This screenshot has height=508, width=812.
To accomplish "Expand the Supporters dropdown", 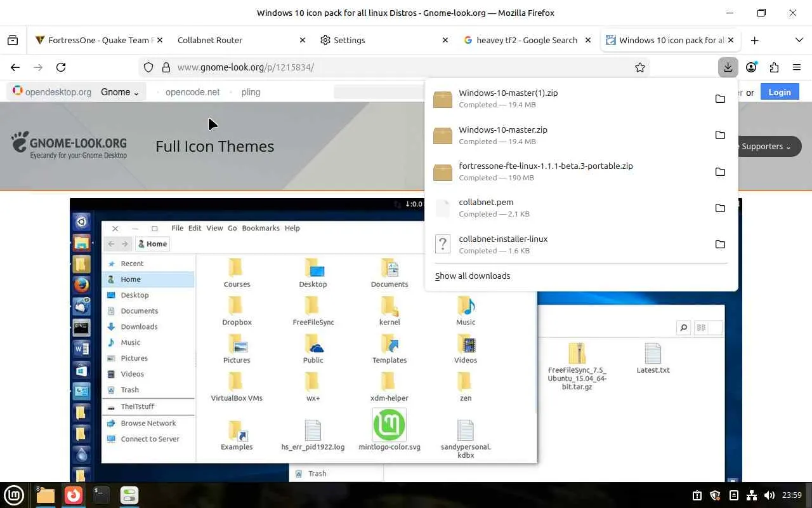I will [x=766, y=147].
